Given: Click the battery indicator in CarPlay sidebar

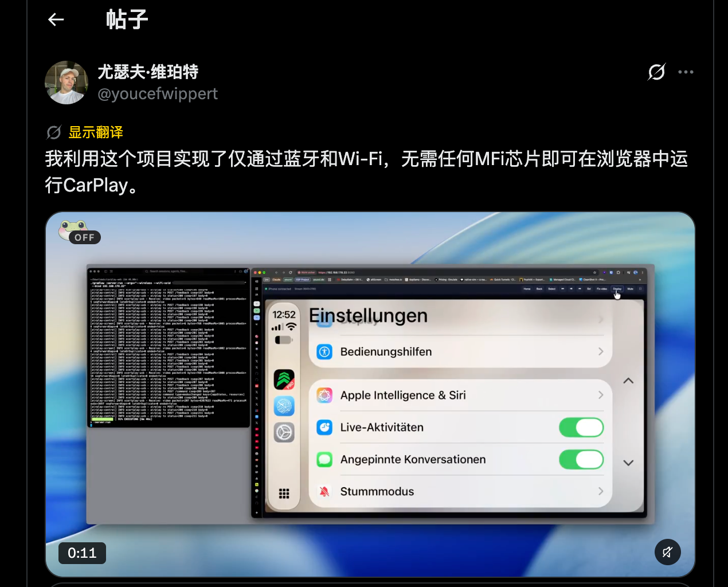Looking at the screenshot, I should click(284, 340).
